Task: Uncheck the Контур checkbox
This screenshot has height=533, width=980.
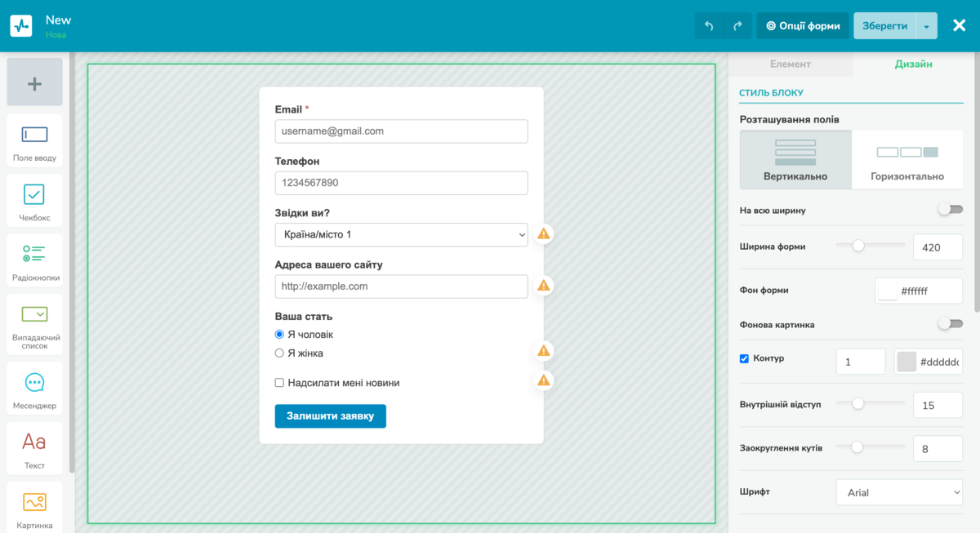Action: coord(744,358)
